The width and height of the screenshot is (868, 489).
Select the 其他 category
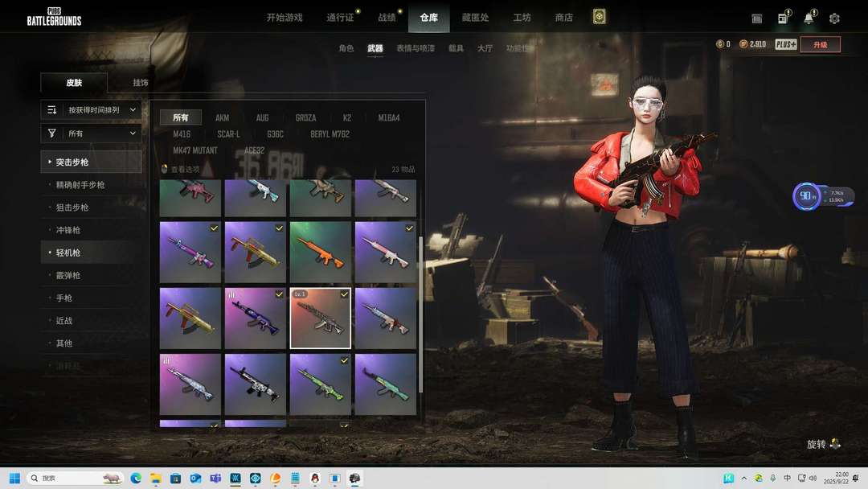64,343
